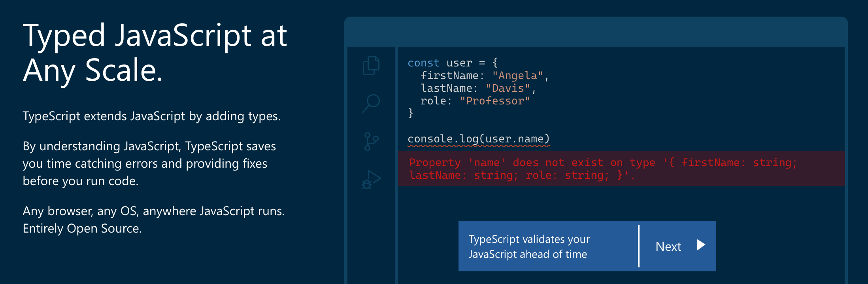Select the Source Control branch icon

[371, 142]
